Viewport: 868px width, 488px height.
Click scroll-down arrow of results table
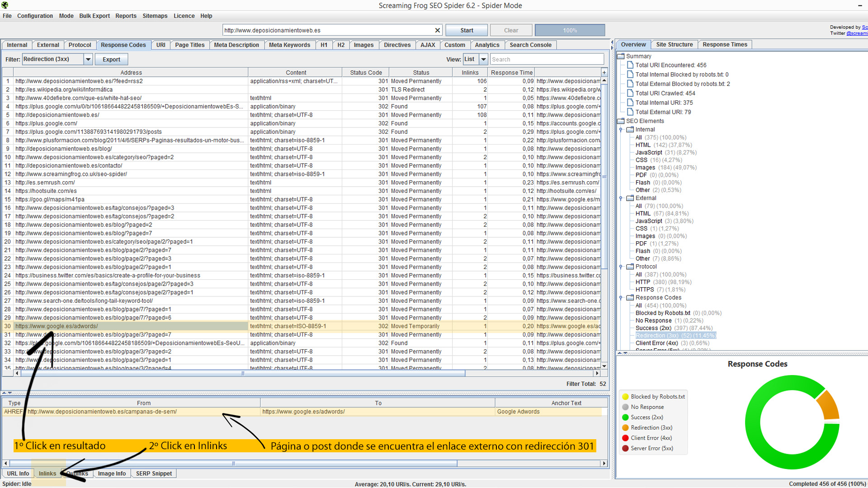(x=604, y=366)
